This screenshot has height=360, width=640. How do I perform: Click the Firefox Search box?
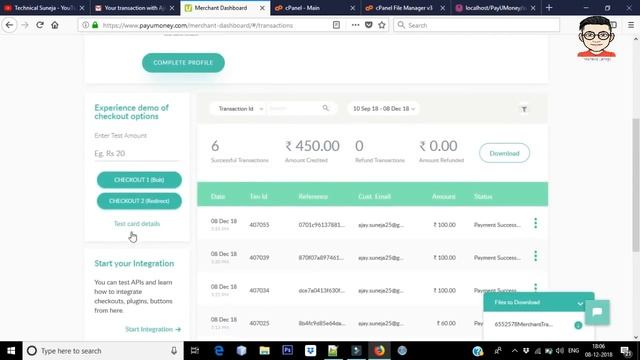[x=476, y=25]
